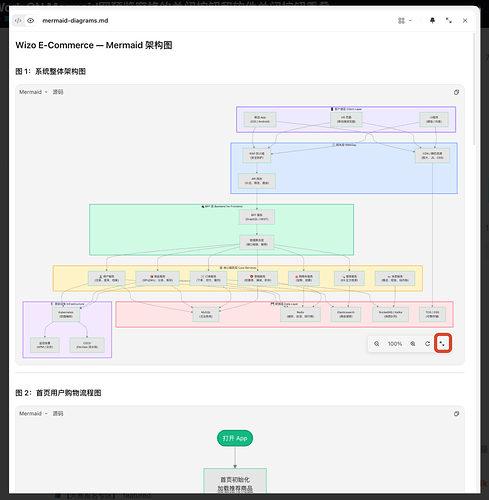Viewport: 489px width, 500px height.
Task: Select the CDN static resource node
Action: click(x=432, y=156)
